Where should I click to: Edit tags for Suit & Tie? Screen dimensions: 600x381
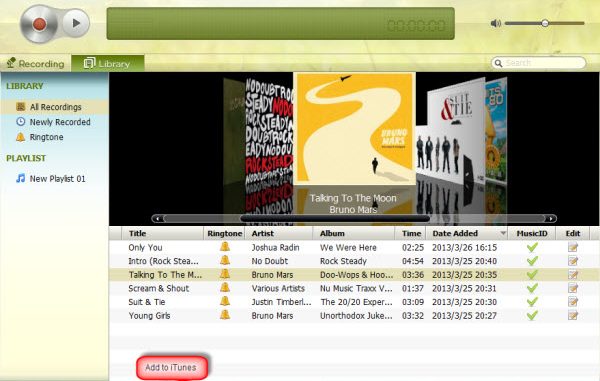pyautogui.click(x=573, y=302)
